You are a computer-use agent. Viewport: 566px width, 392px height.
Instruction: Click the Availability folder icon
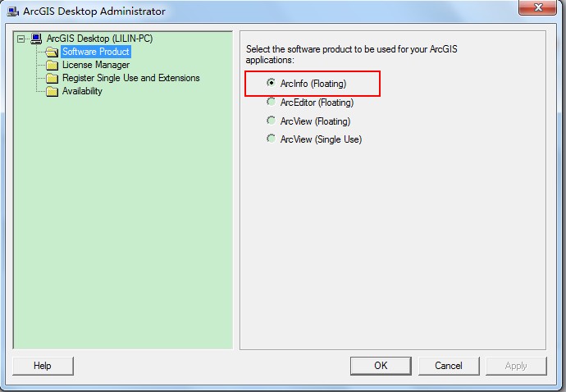pyautogui.click(x=52, y=91)
